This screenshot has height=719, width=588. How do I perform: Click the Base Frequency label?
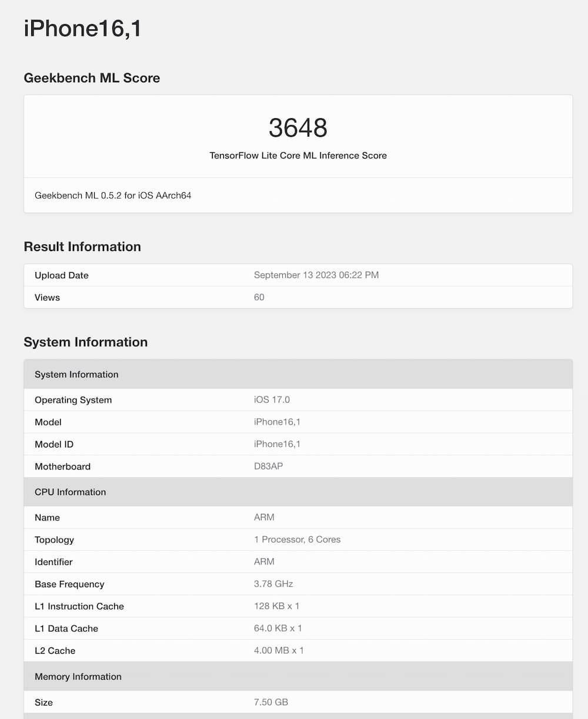click(x=69, y=584)
